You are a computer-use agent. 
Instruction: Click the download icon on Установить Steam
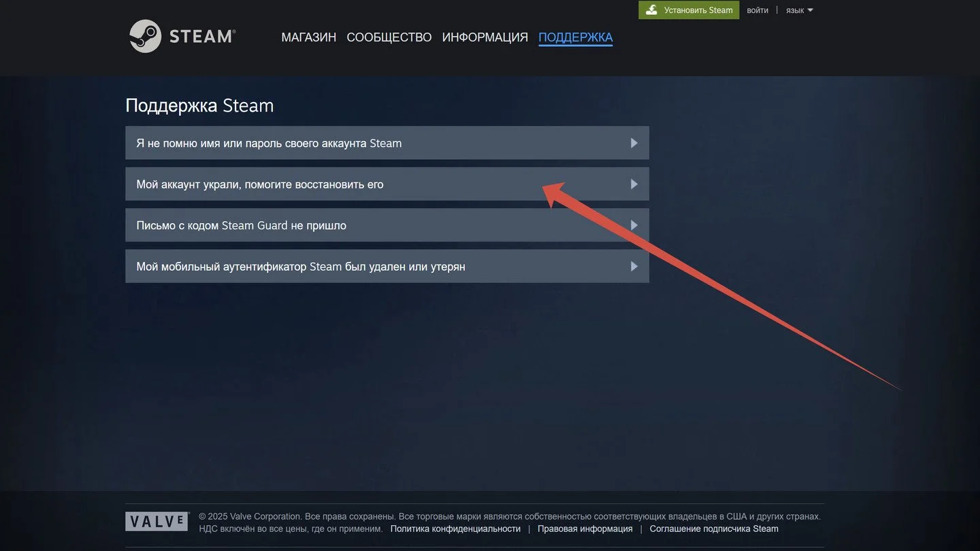652,10
